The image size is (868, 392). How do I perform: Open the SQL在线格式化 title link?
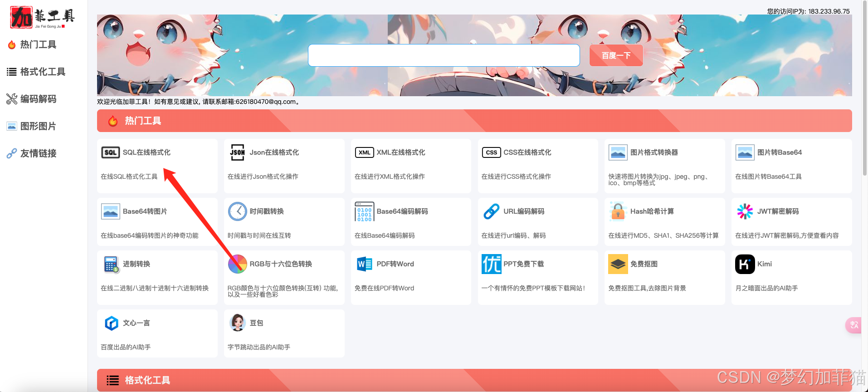[x=146, y=152]
